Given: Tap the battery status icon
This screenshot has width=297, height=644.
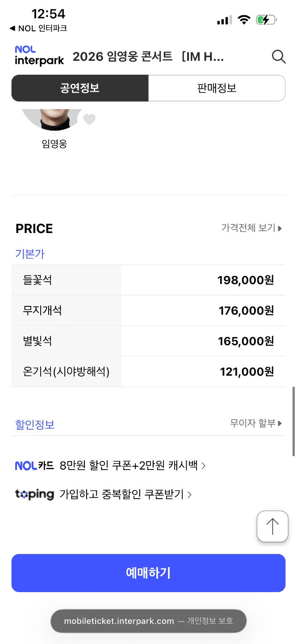Looking at the screenshot, I should pos(267,20).
